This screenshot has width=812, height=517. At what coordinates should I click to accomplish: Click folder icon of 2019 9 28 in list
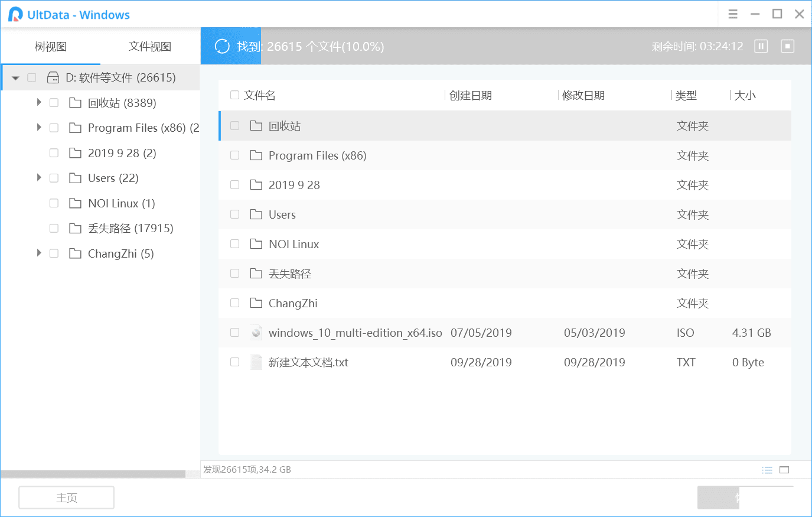coord(256,184)
